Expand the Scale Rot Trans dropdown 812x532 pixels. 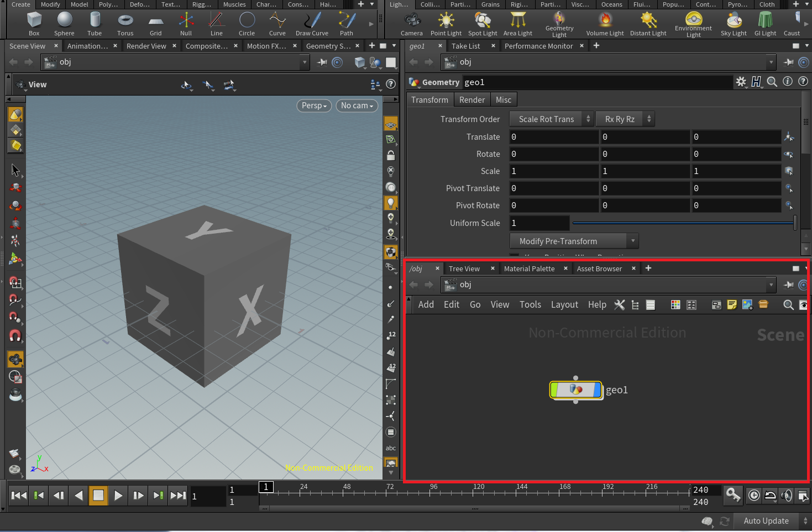tap(551, 119)
